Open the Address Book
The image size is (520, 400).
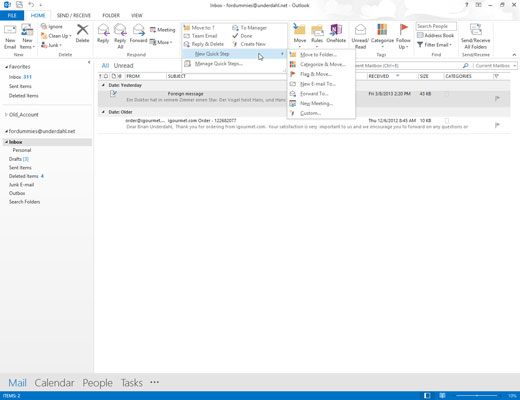pos(435,35)
